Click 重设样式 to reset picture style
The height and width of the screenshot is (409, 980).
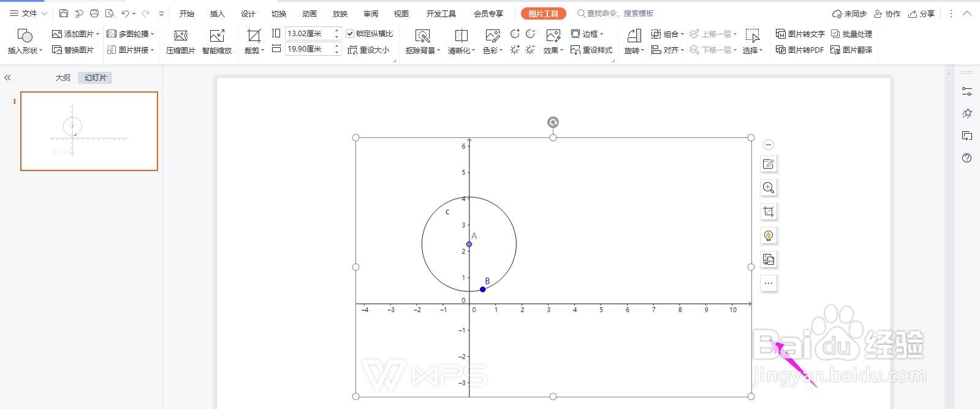click(x=591, y=50)
